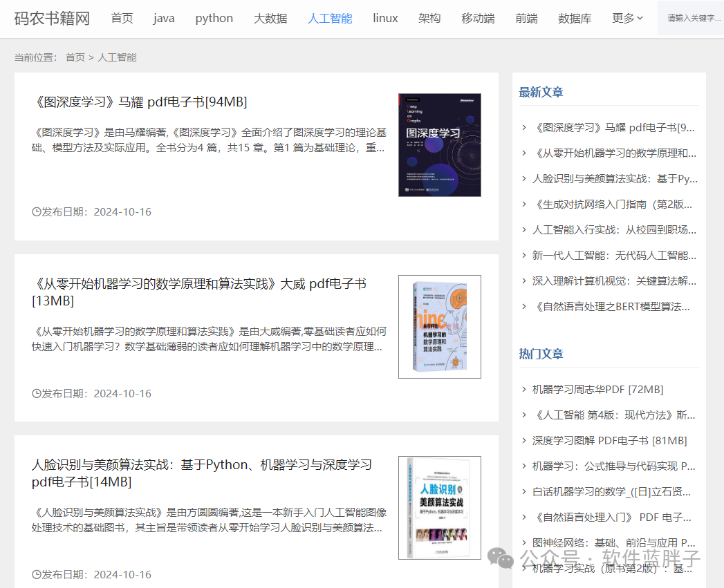Click the clock icon on 从零开始机器学习 card
The image size is (724, 588).
[x=37, y=394]
